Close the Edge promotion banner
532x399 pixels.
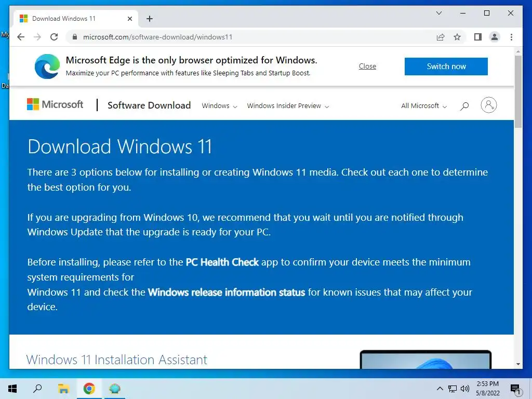(367, 66)
